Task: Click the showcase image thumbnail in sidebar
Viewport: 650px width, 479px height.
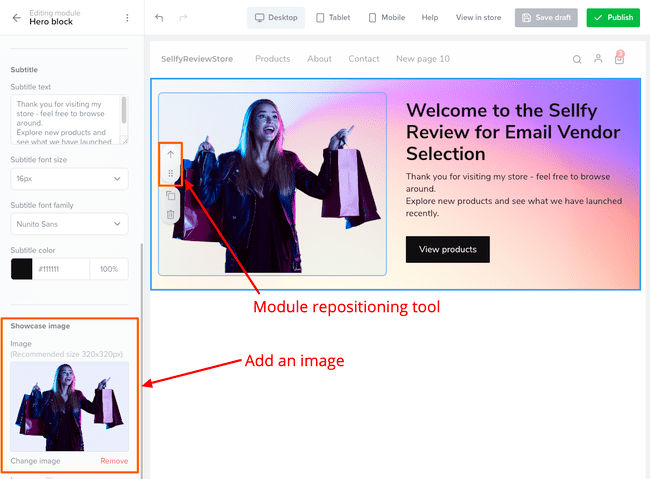Action: coord(69,407)
